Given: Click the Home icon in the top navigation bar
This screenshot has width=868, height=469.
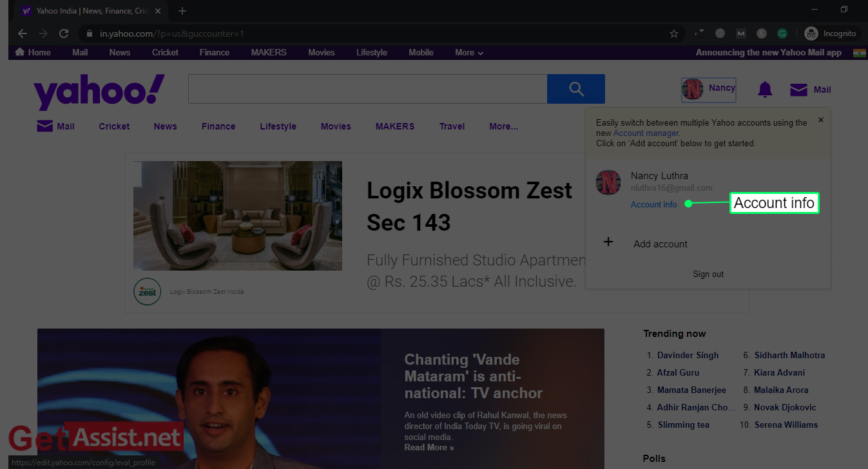Looking at the screenshot, I should click(x=20, y=52).
